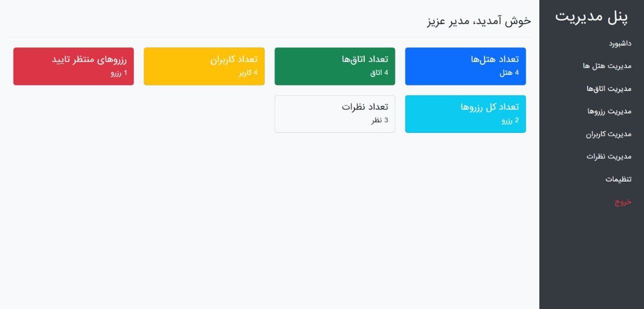
Task: Go to مدیریت هتل ها in sidebar
Action: [607, 66]
